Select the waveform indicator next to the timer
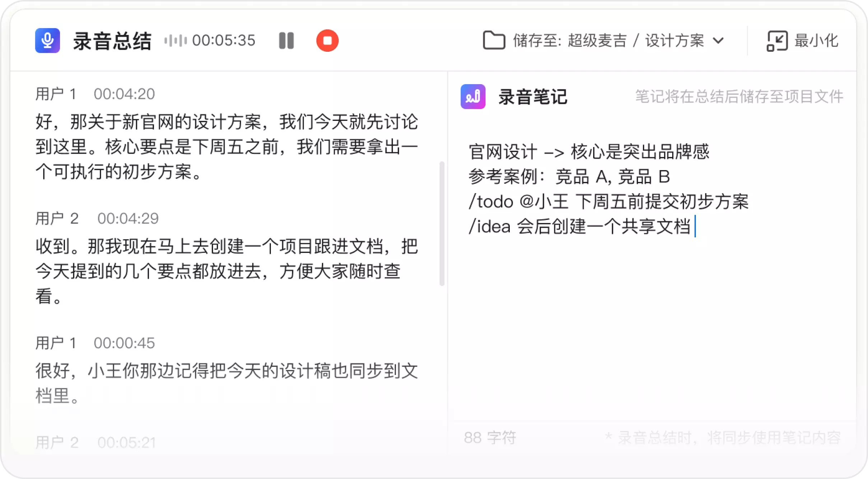 coord(176,41)
